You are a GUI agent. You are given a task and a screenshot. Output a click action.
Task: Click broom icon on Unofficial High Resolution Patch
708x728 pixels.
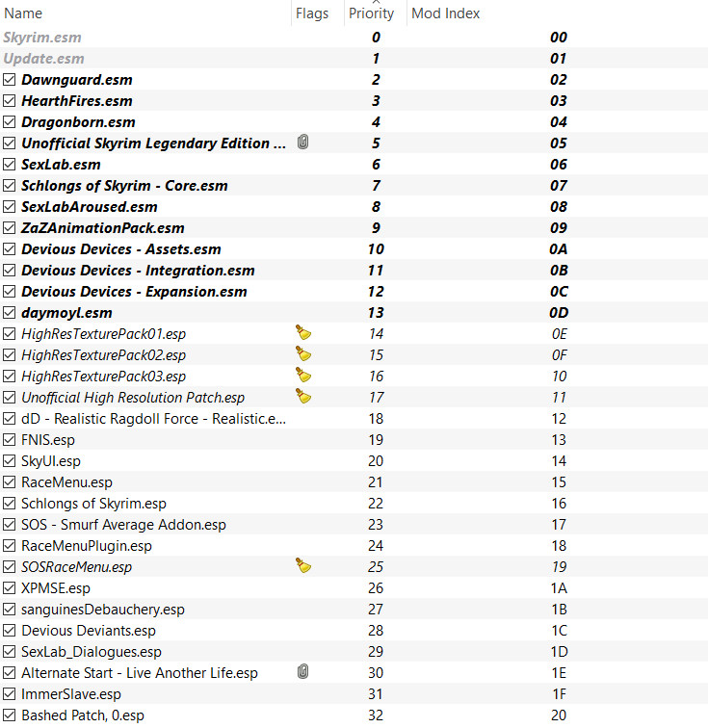(303, 397)
